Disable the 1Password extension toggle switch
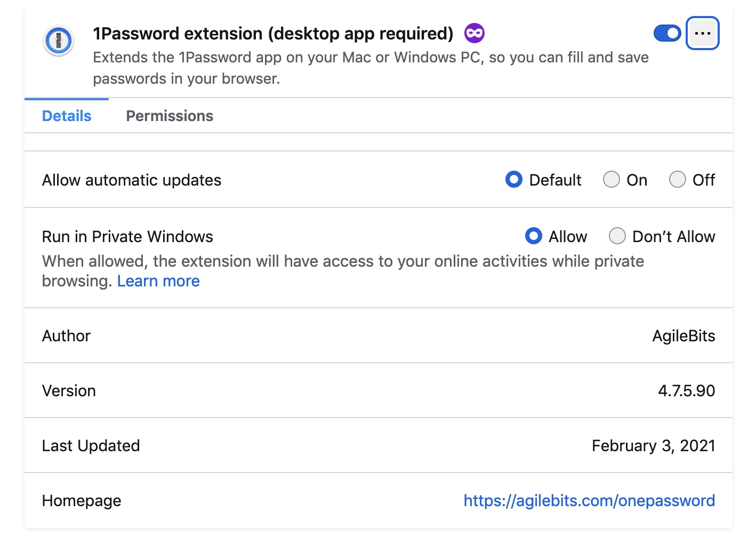Viewport: 756px width, 560px height. (x=667, y=33)
